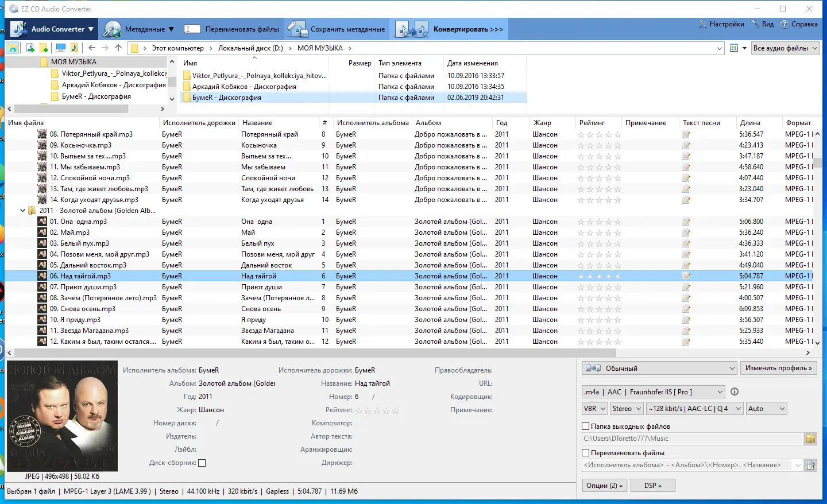Open the VBR mode dropdown
The image size is (827, 504).
pyautogui.click(x=595, y=409)
